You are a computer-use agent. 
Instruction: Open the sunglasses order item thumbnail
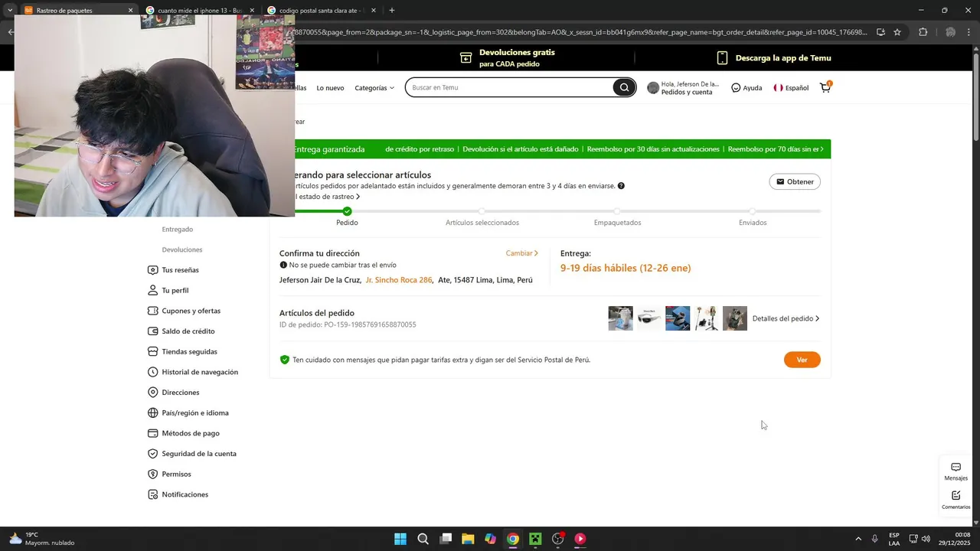tap(649, 318)
